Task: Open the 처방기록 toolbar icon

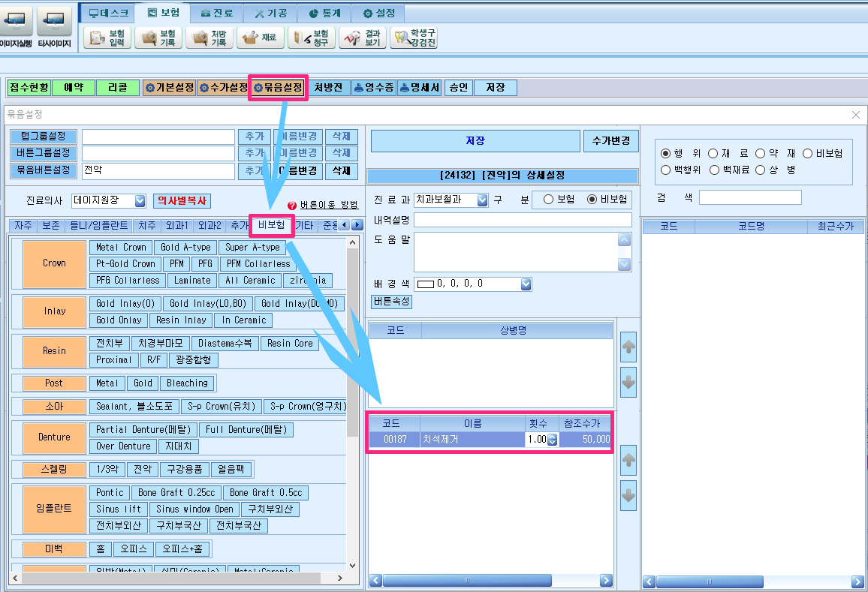Action: [209, 38]
